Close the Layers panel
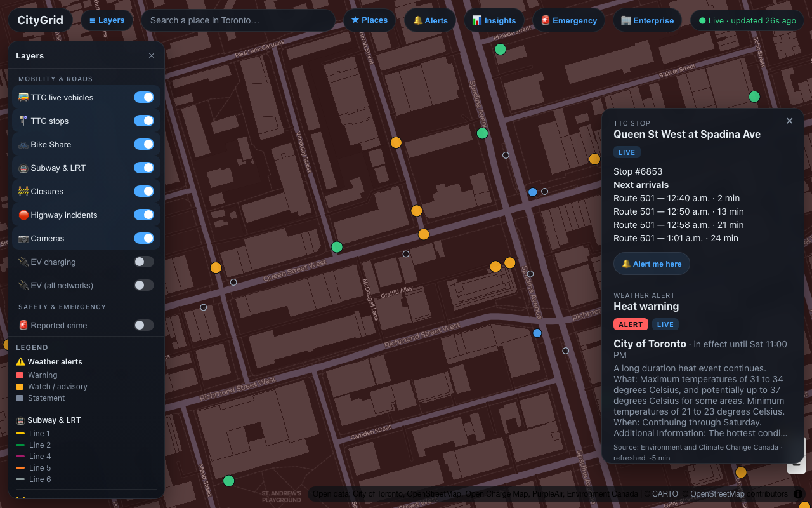 click(152, 56)
